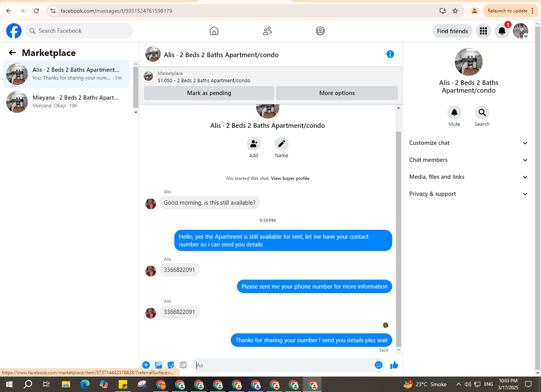The image size is (541, 392).
Task: Open the account profile picture menu
Action: [x=521, y=31]
